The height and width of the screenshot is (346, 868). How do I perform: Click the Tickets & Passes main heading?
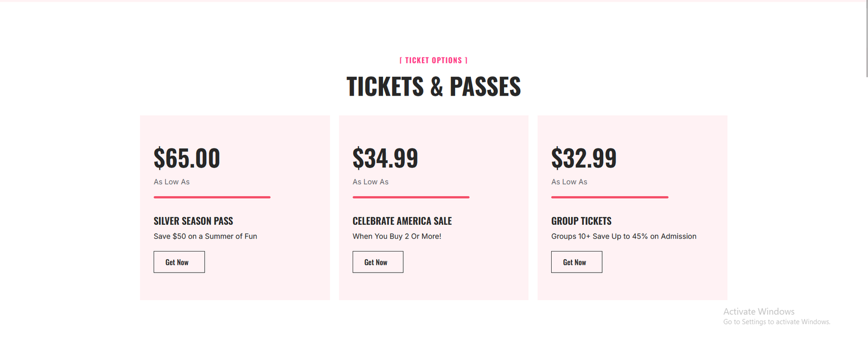coord(433,87)
